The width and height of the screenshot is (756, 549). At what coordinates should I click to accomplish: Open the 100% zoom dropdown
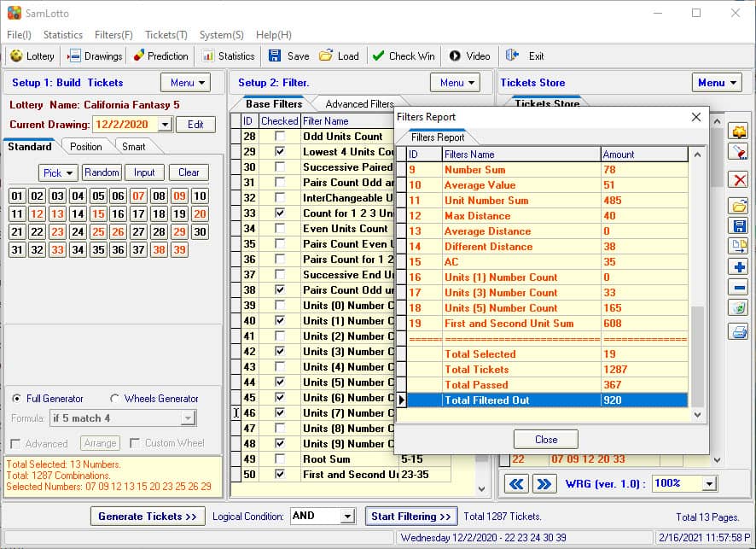point(709,484)
